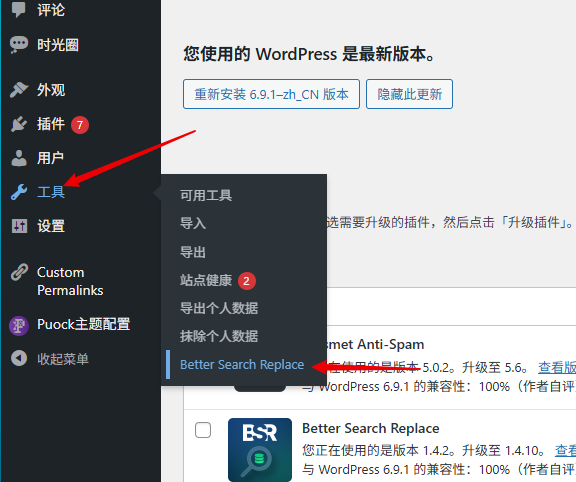The height and width of the screenshot is (482, 576).
Task: Click the Better Search Replace BSR logo
Action: (x=260, y=450)
